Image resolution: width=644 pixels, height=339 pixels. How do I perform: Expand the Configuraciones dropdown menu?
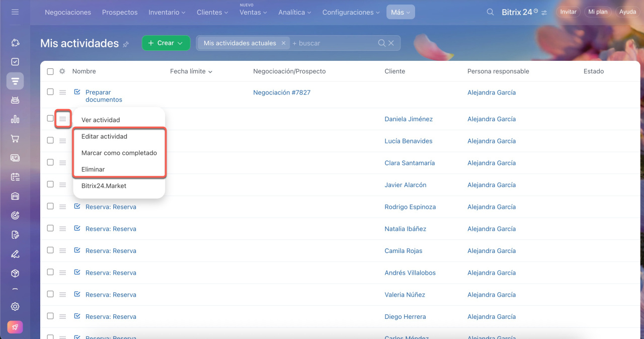pyautogui.click(x=351, y=13)
